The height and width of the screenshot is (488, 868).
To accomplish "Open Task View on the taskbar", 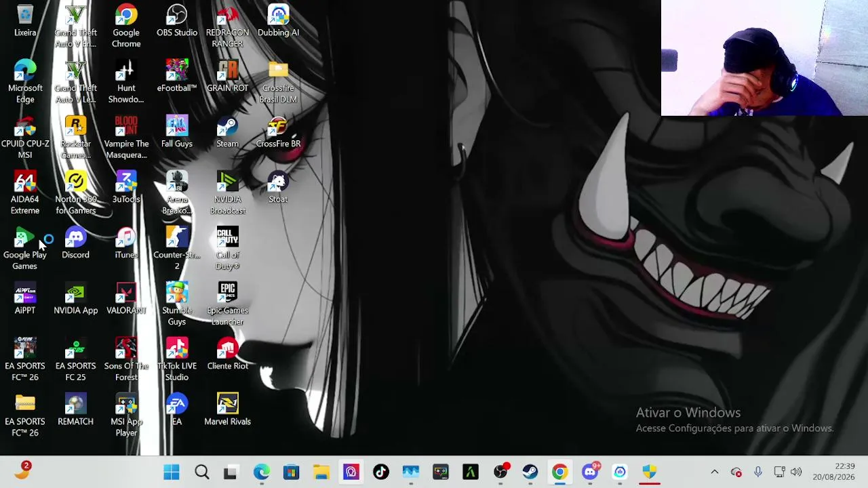I will coord(231,472).
